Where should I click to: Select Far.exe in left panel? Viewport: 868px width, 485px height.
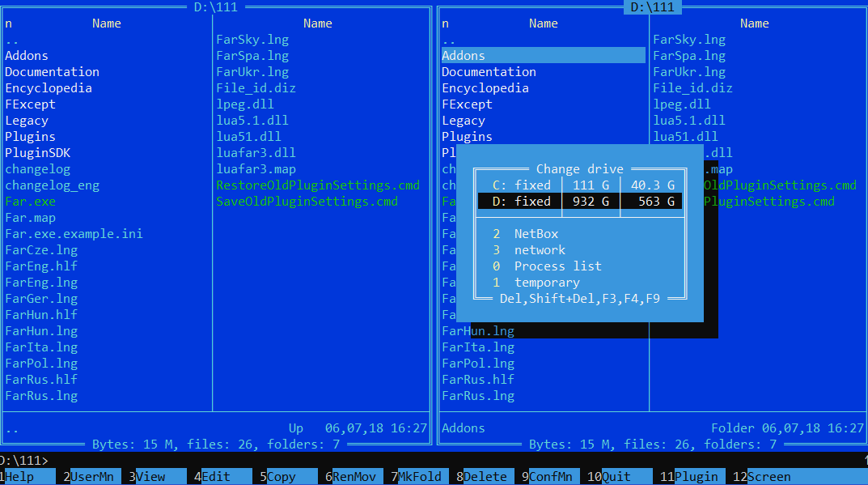click(x=31, y=201)
